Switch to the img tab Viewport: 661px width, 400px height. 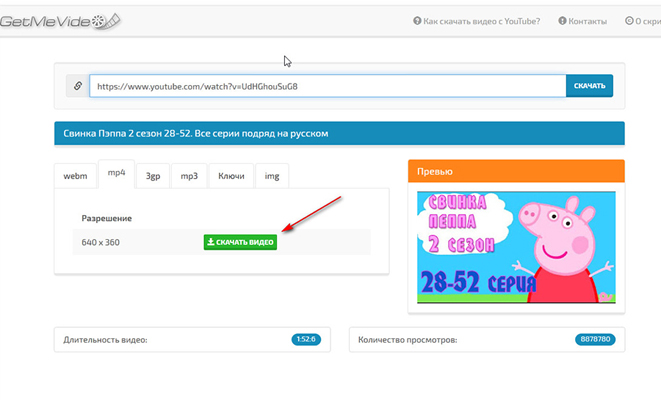pos(272,176)
